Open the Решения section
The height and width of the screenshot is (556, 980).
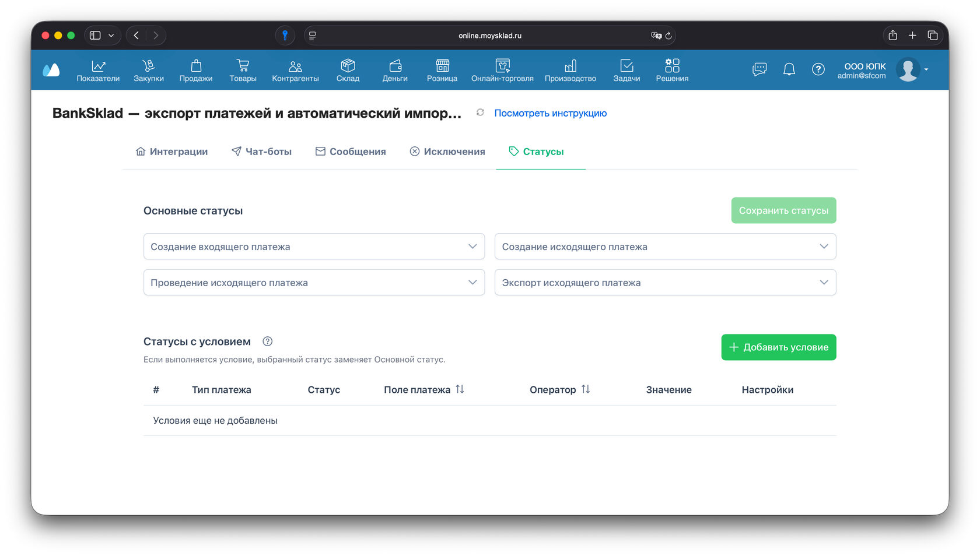[672, 70]
